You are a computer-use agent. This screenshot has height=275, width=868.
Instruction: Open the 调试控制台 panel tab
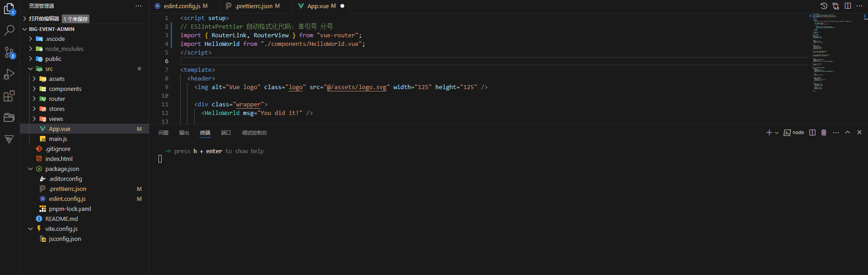point(254,133)
